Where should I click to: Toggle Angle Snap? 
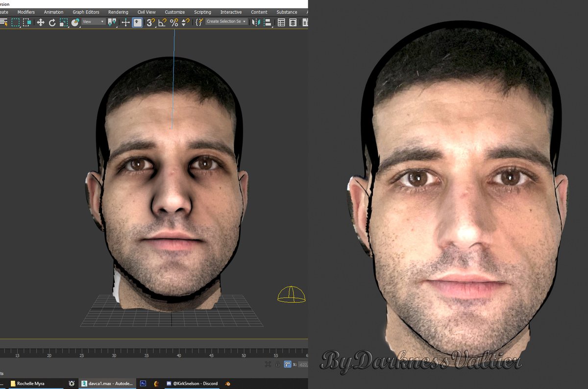pos(162,22)
